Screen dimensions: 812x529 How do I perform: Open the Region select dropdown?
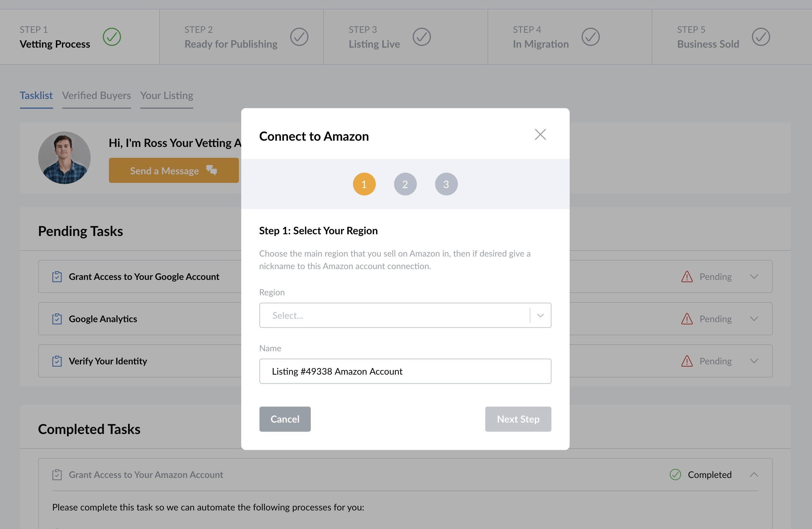tap(405, 315)
